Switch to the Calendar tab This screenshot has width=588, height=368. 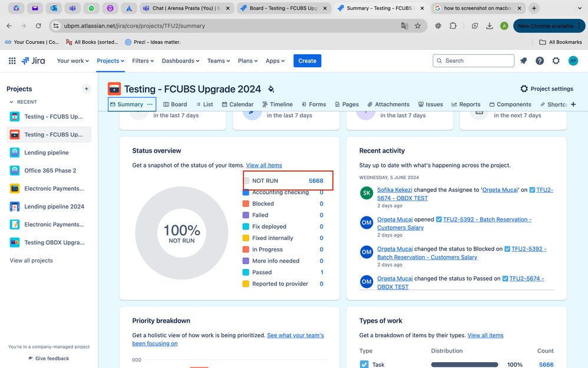click(x=238, y=104)
